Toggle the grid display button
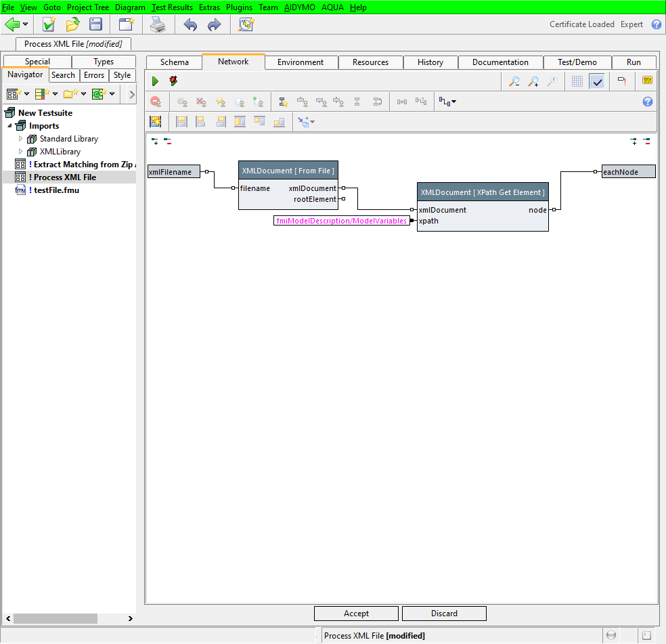The image size is (666, 644). [577, 81]
